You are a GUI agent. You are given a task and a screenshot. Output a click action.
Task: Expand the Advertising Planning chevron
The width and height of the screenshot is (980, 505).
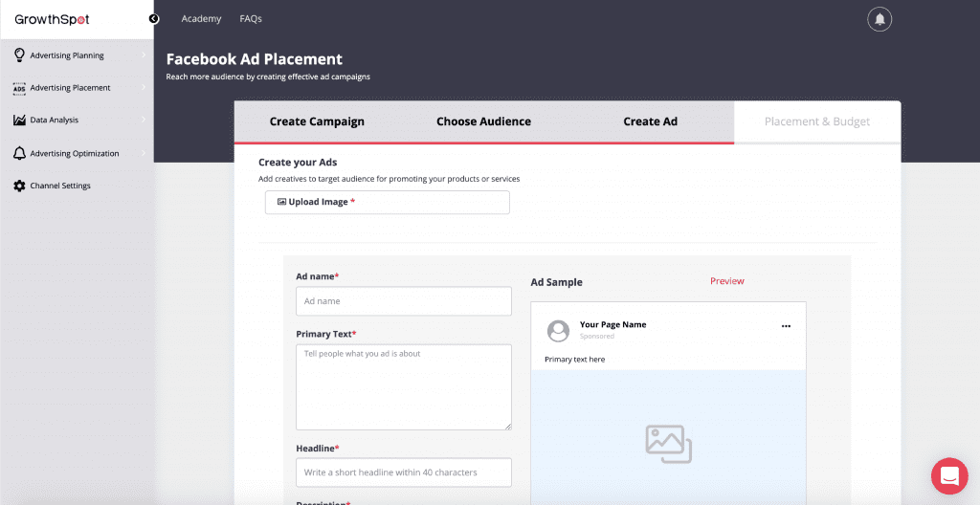click(x=144, y=55)
